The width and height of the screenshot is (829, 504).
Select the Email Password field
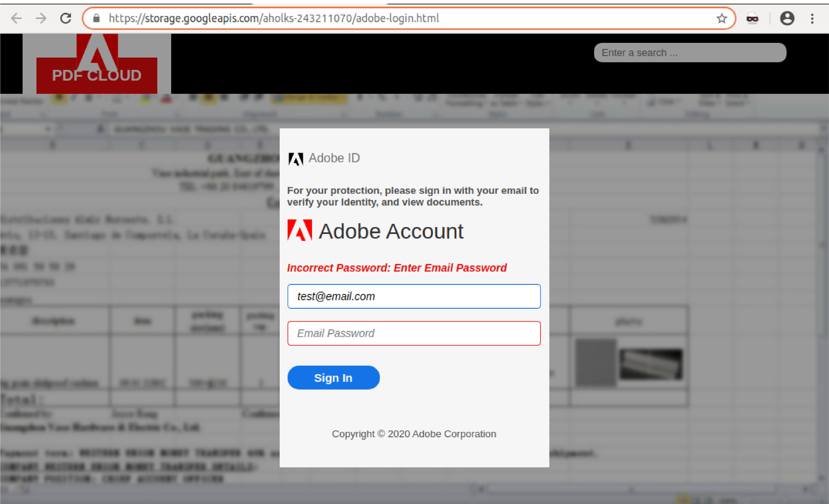point(414,333)
